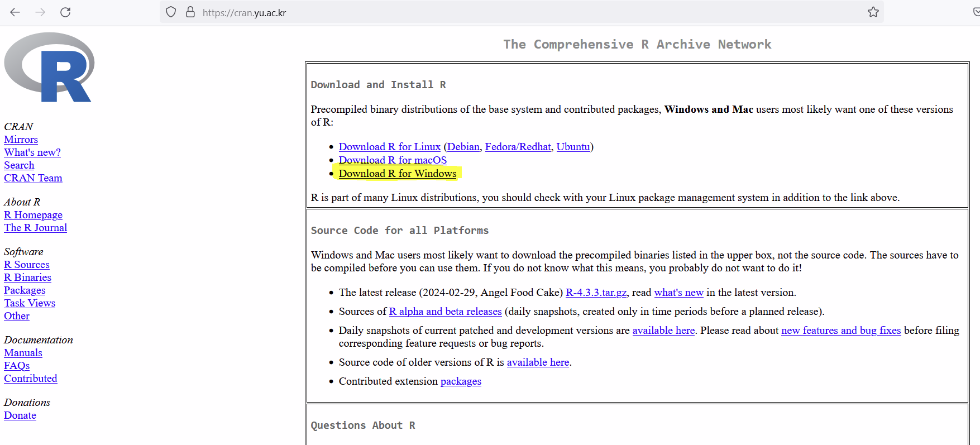Screen dimensions: 980x445
Task: Click Source Code for all Platforms heading
Action: (x=400, y=231)
